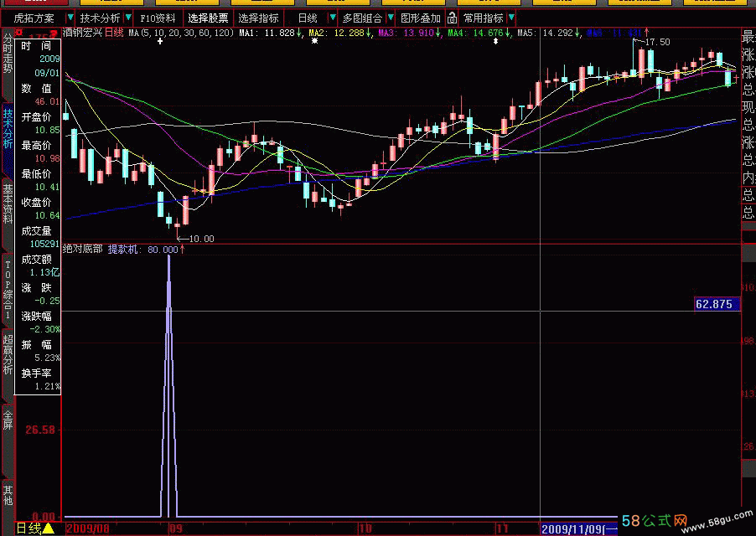The image size is (756, 536).
Task: Click the 选择股票 button
Action: coord(208,18)
